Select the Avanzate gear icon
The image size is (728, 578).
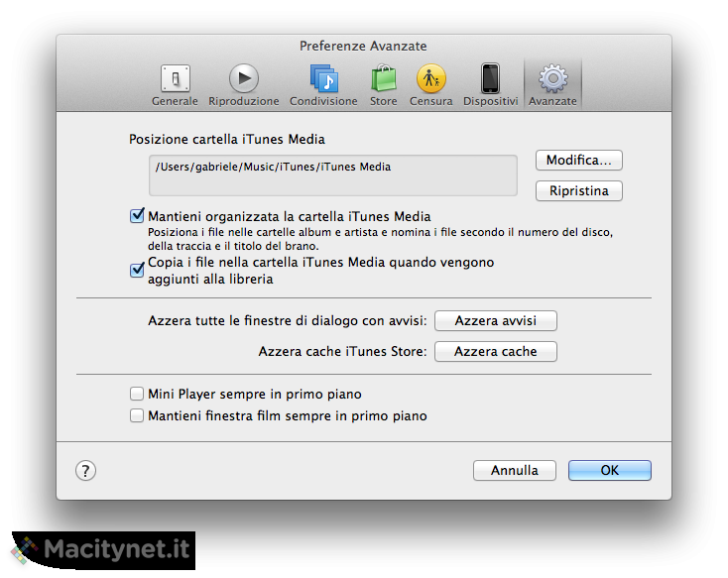(552, 85)
